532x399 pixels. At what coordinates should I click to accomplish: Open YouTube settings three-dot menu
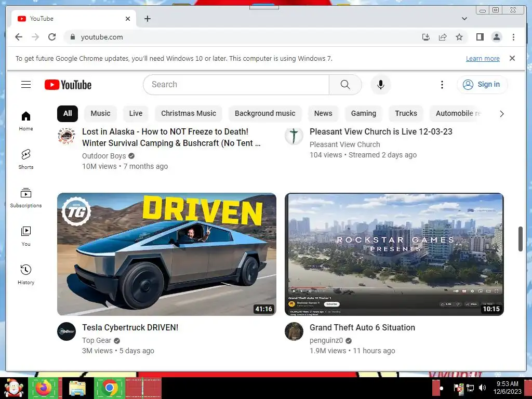442,85
